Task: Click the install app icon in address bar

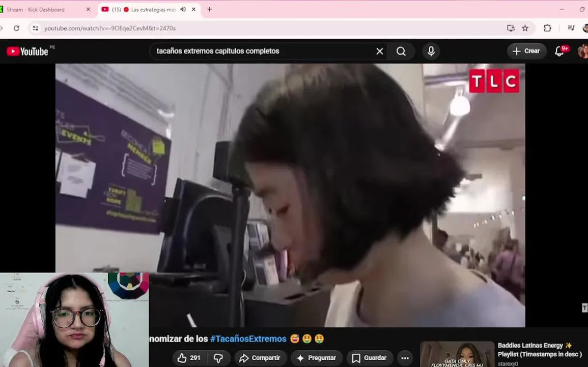Action: point(511,28)
